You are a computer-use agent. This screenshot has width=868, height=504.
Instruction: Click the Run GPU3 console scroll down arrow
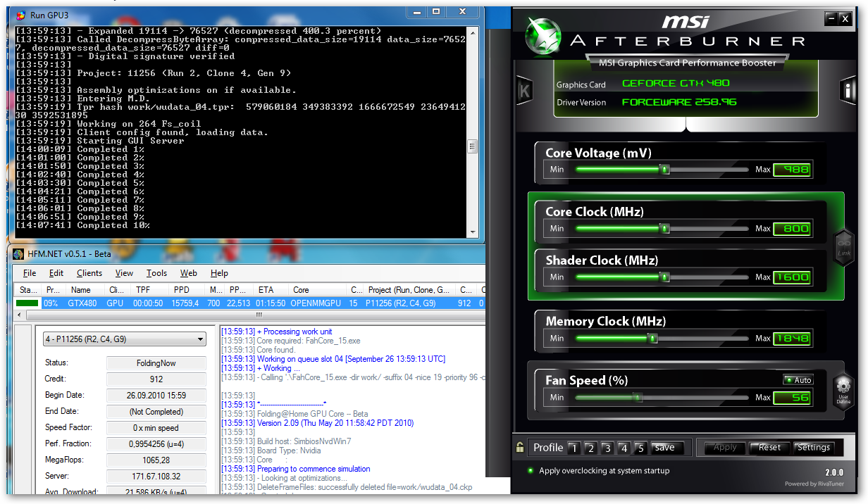pyautogui.click(x=473, y=232)
